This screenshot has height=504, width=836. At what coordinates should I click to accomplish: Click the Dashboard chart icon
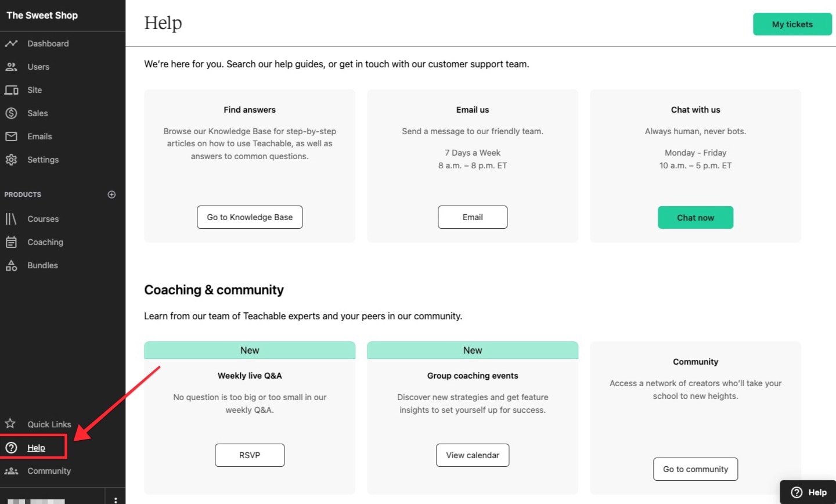tap(11, 44)
